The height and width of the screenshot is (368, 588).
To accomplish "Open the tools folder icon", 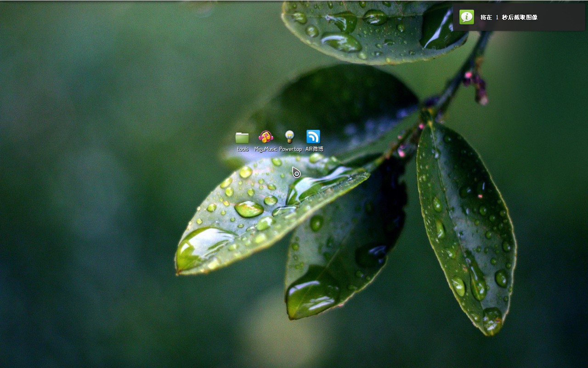I will pos(242,137).
